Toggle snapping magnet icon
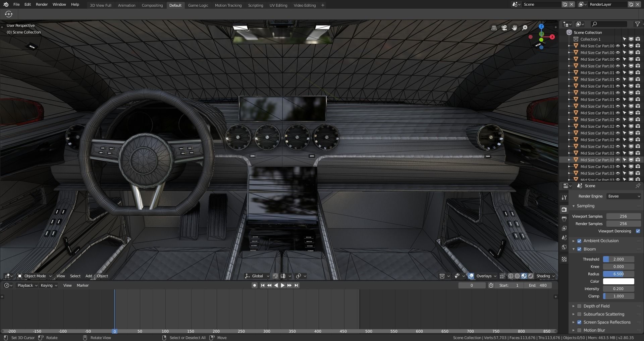644x341 pixels. [x=275, y=276]
